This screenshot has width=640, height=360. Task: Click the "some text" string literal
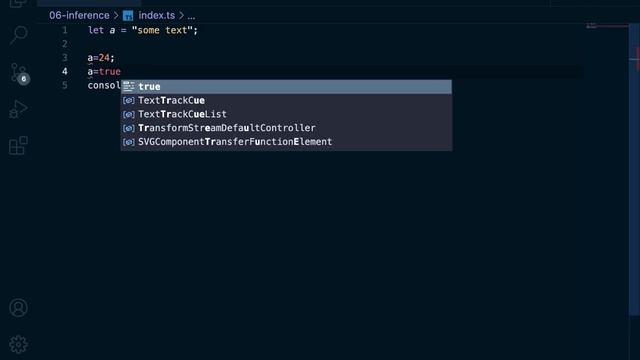pos(162,30)
